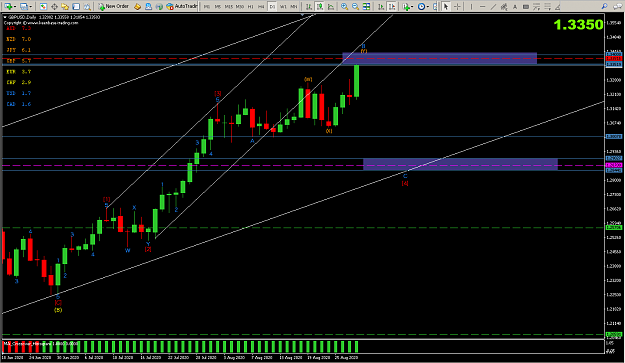Viewport: 625px width, 363px height.
Task: Toggle the AutoTrading button
Action: [182, 6]
